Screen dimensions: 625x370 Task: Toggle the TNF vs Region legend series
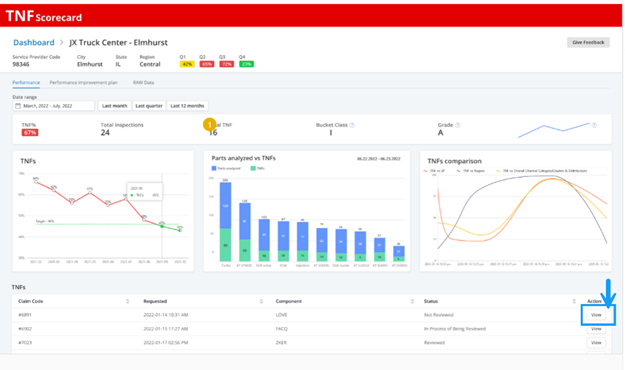[471, 171]
